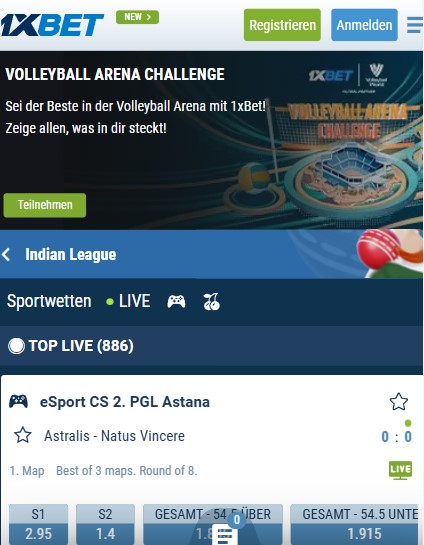Click the gamepad icon beside eSport CS 2

tap(18, 401)
